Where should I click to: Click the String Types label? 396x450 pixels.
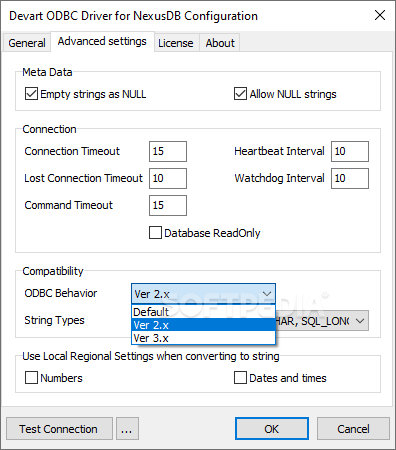tap(54, 320)
